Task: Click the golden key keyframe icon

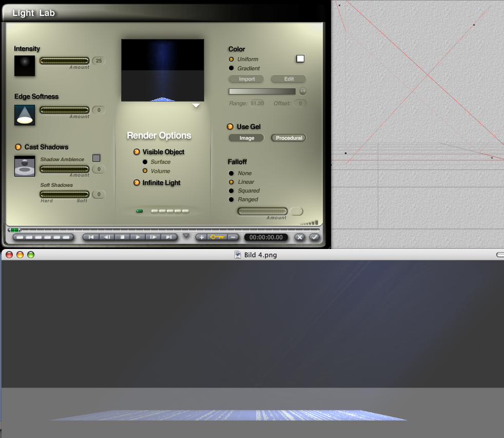Action: [217, 237]
